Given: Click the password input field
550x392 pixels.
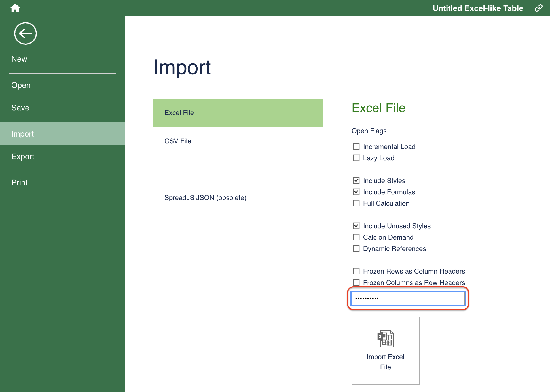Looking at the screenshot, I should tap(408, 298).
